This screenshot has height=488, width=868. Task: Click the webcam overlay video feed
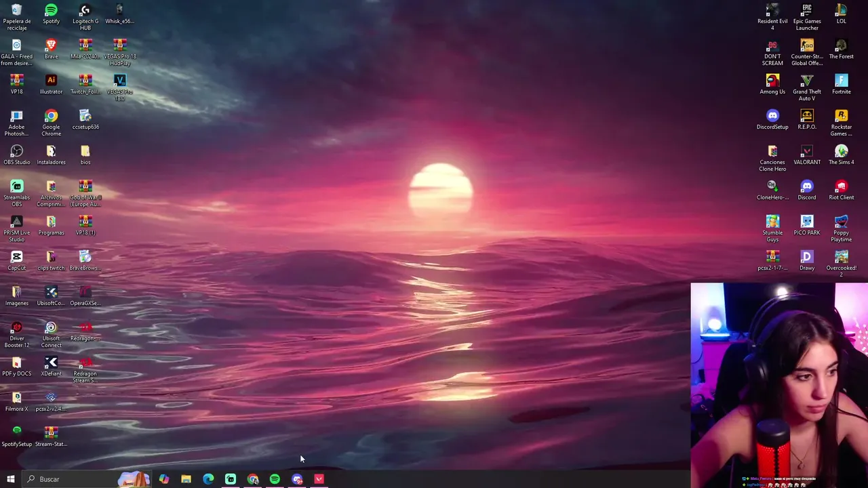click(779, 385)
